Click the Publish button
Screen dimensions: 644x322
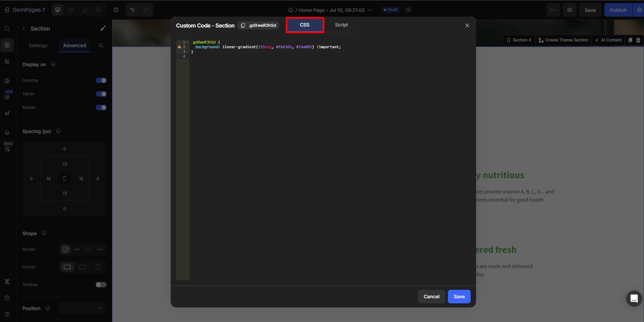618,10
